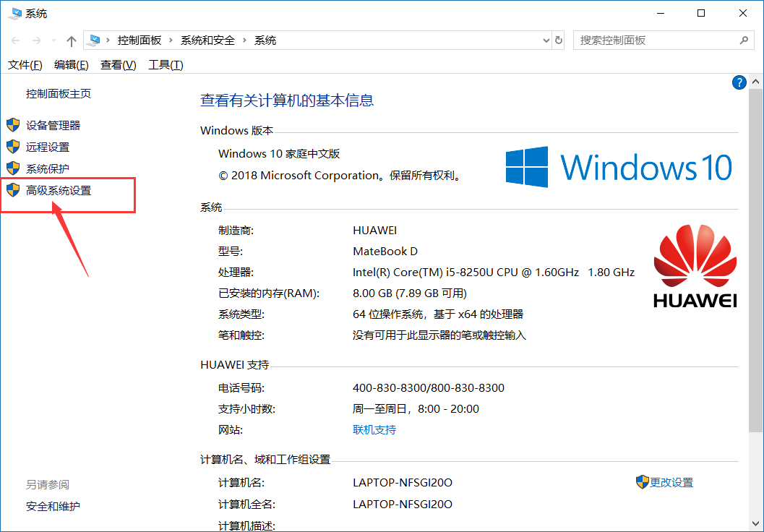Open help with the blue question icon

[739, 82]
